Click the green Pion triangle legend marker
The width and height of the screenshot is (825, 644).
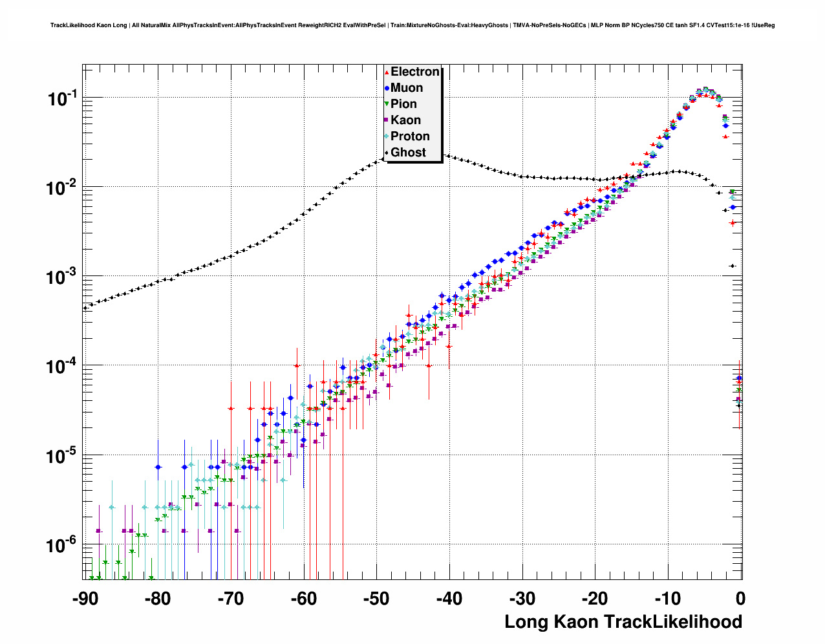tap(387, 104)
